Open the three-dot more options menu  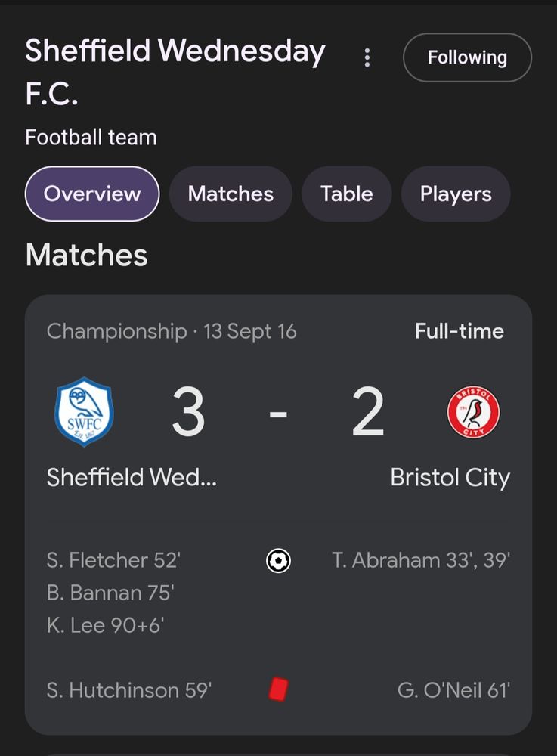tap(367, 57)
